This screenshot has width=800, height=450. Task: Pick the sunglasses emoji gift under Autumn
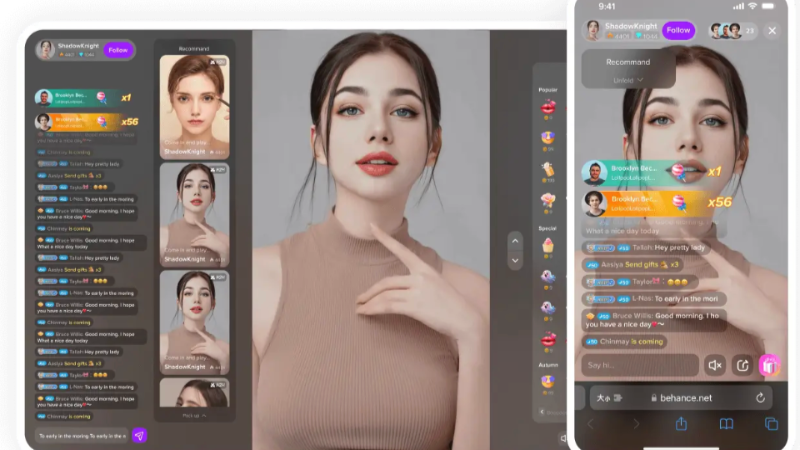548,381
